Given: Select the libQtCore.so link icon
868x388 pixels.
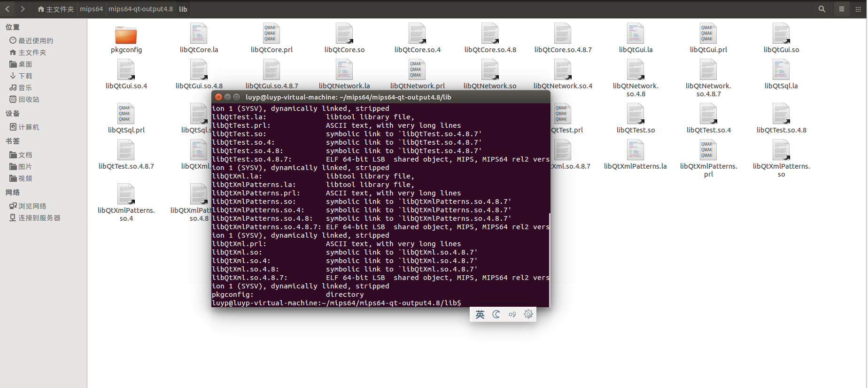Looking at the screenshot, I should (x=344, y=33).
